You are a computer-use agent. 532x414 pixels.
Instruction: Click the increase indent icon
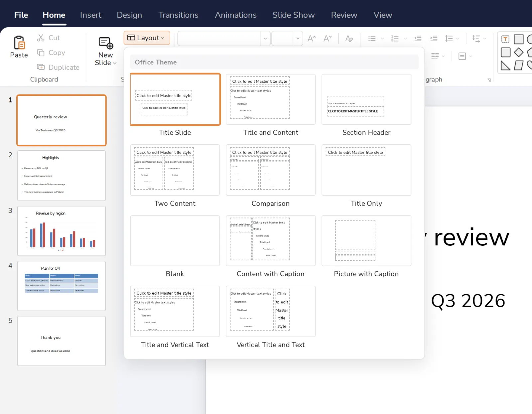(434, 38)
